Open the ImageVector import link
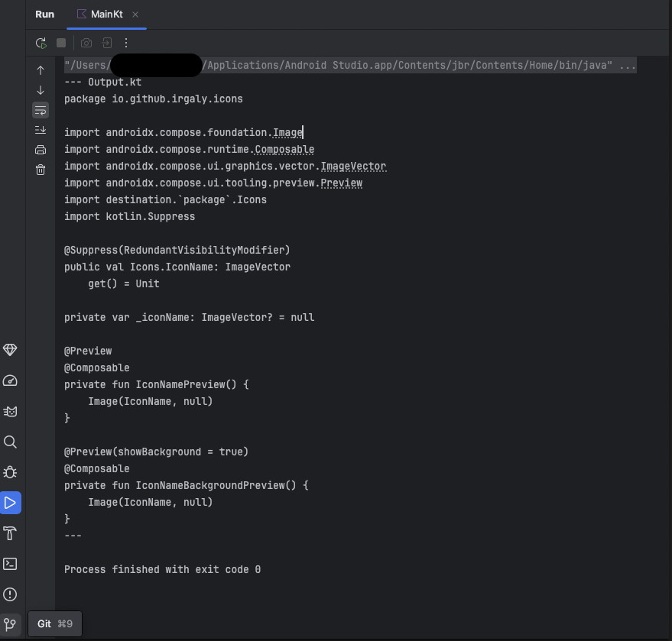This screenshot has height=641, width=672. [353, 166]
